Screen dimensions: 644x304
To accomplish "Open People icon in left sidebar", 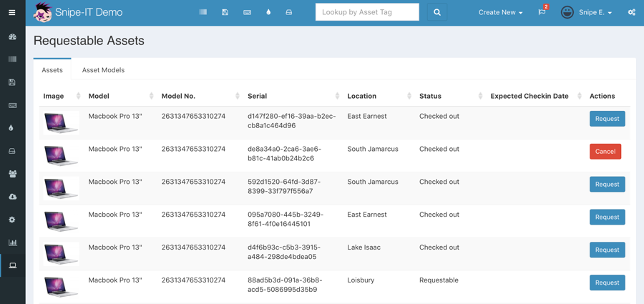I will [12, 174].
